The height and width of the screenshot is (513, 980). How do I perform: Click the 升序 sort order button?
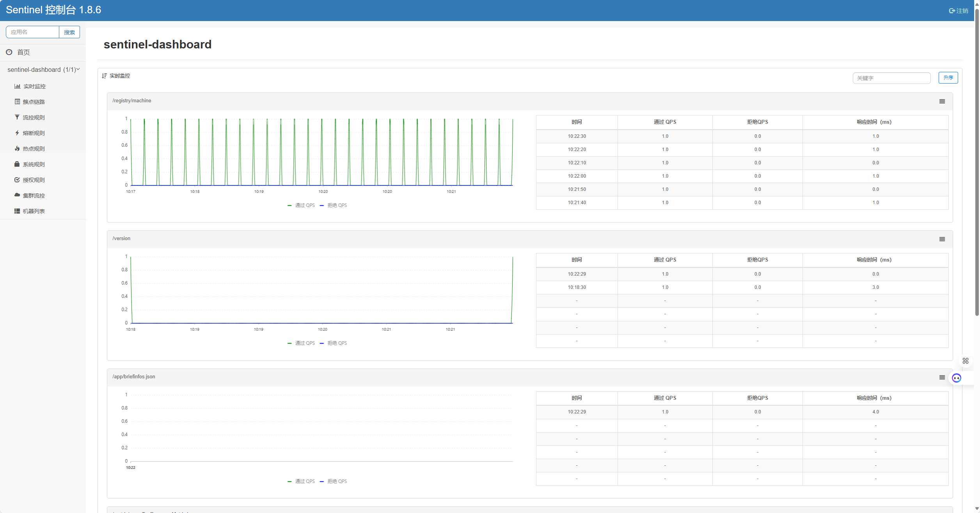(948, 78)
